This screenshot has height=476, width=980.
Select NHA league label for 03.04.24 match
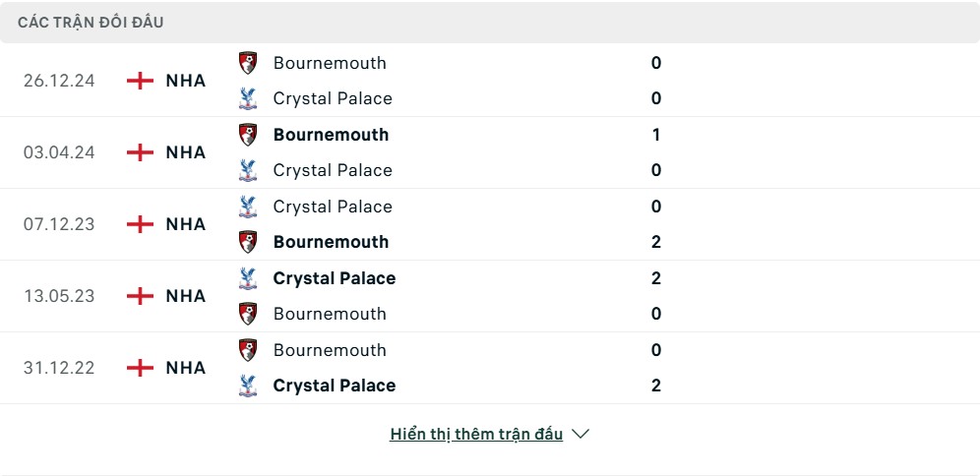(186, 152)
